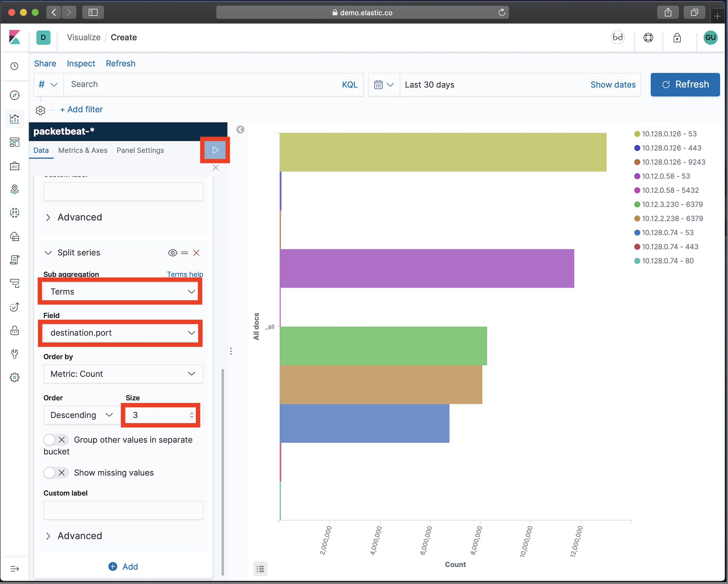Toggle Split series eye visibility icon
The image size is (728, 584).
point(172,253)
